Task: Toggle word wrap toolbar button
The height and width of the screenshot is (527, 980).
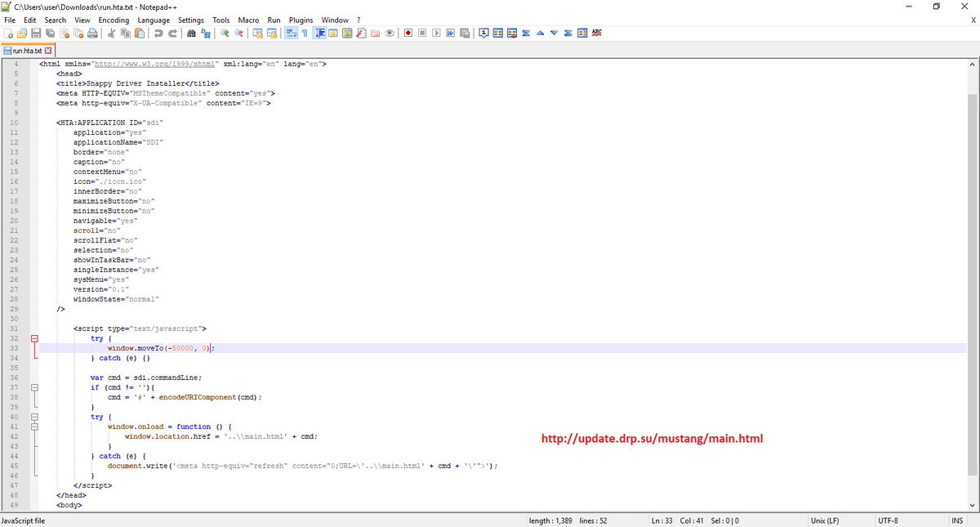Action: click(291, 33)
